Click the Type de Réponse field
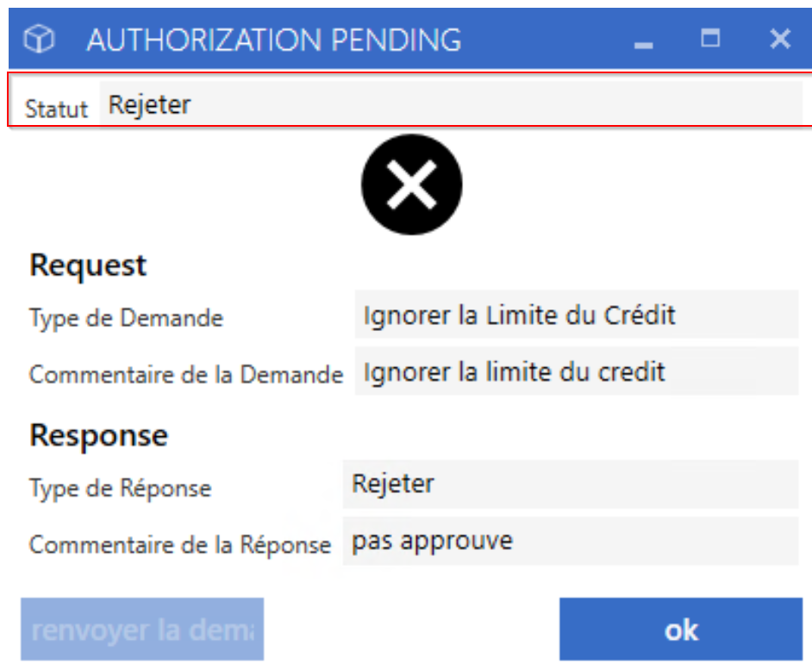This screenshot has height=669, width=812. tap(571, 485)
